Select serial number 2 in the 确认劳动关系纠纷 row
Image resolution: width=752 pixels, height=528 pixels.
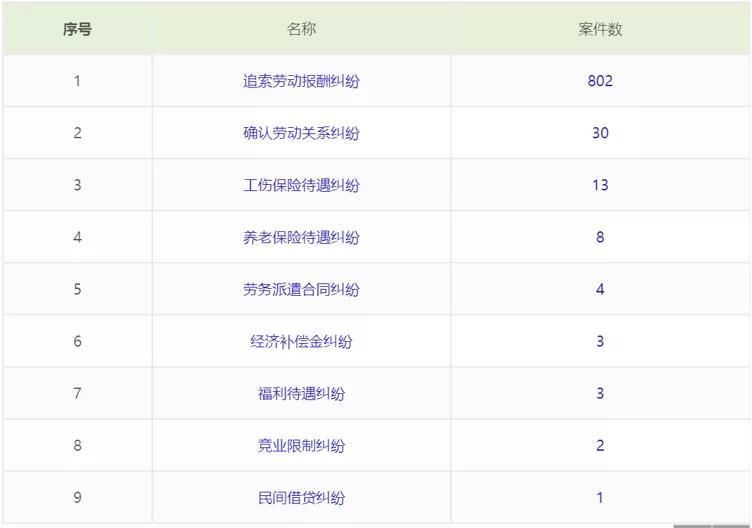tap(77, 133)
